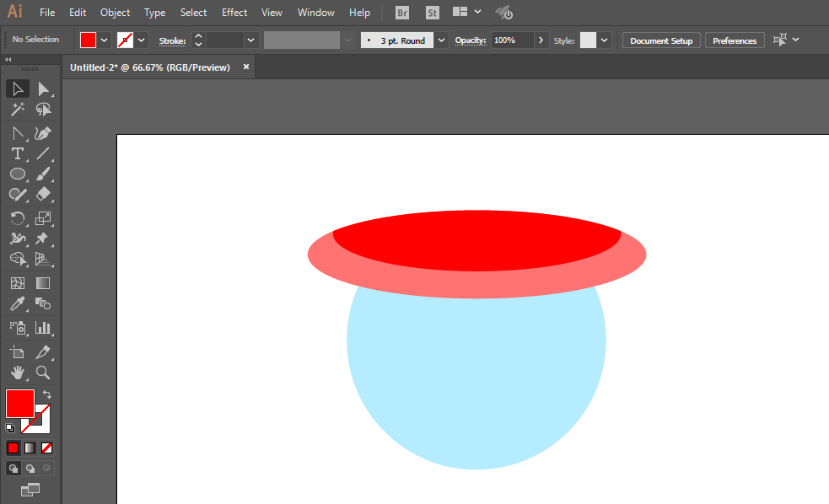Set paint mode to Gradient
This screenshot has height=504, width=829.
(30, 448)
